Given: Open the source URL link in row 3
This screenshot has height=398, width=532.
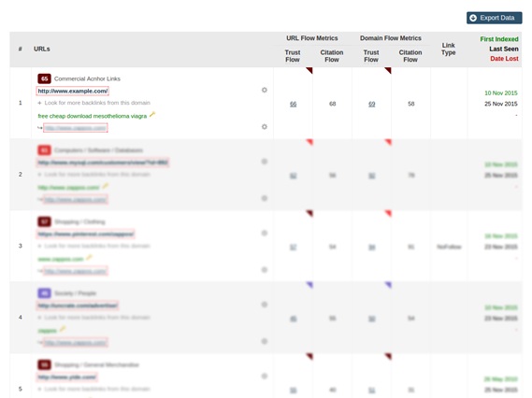Looking at the screenshot, I should [85, 234].
